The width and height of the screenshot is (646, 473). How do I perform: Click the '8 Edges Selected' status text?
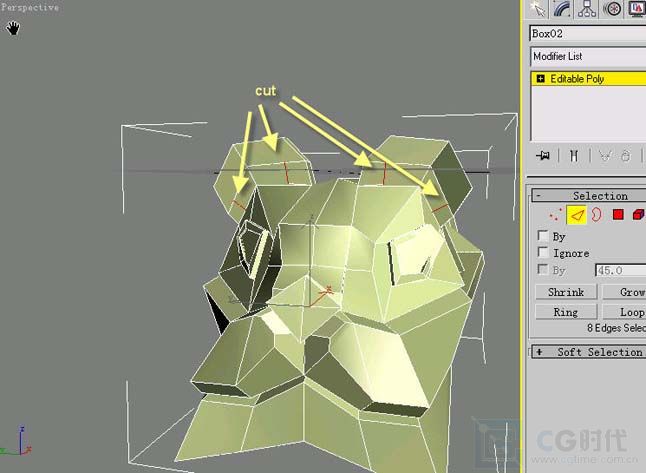point(616,328)
